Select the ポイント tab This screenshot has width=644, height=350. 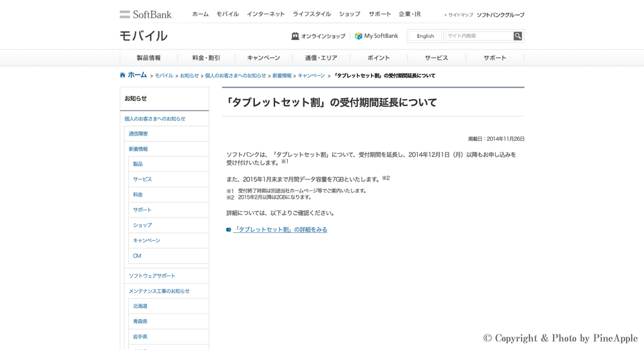(379, 58)
